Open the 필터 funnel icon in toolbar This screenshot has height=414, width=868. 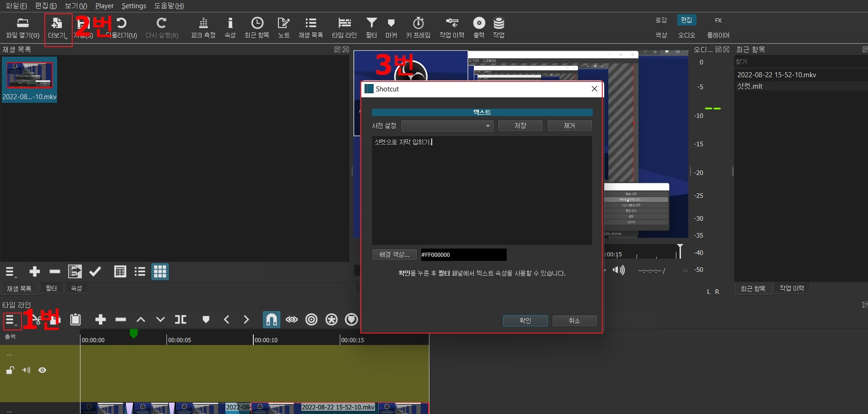click(371, 23)
